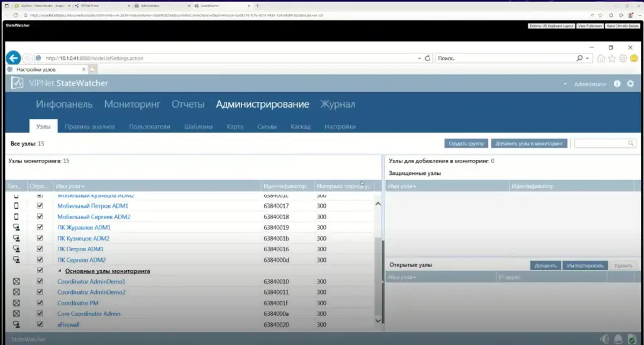This screenshot has width=644, height=345.
Task: Open the Core Coordinator Admin node link
Action: pyautogui.click(x=89, y=314)
